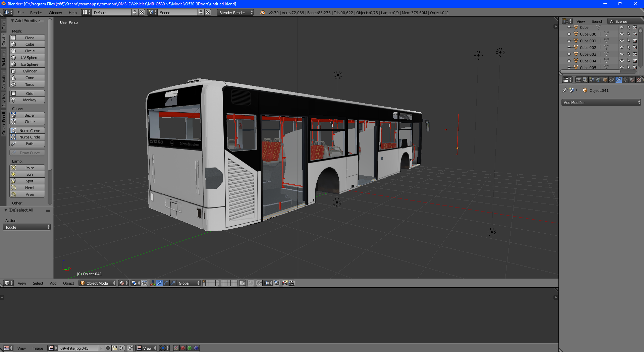Toggle selectability of Cube.003 via its arrow icon

click(x=629, y=54)
